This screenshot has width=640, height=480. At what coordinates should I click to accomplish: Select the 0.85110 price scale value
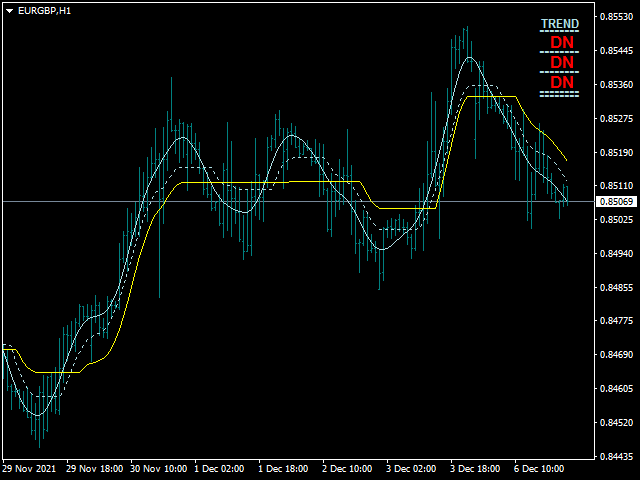point(616,186)
